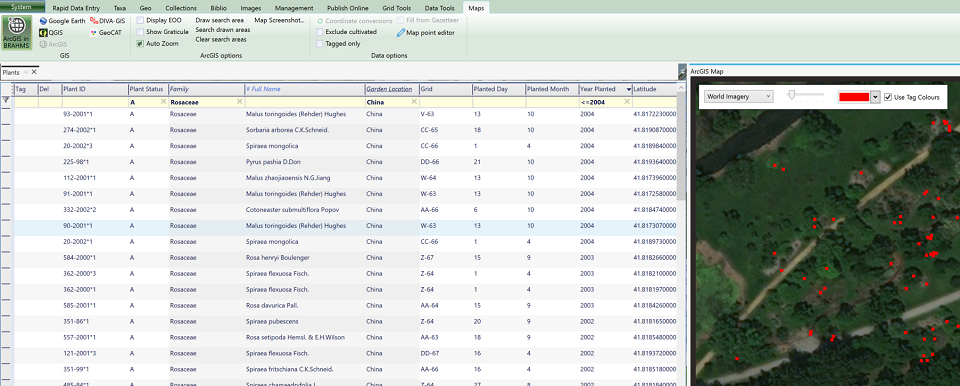Expand the red colour picker dropdown arrow
The width and height of the screenshot is (960, 386).
point(875,97)
